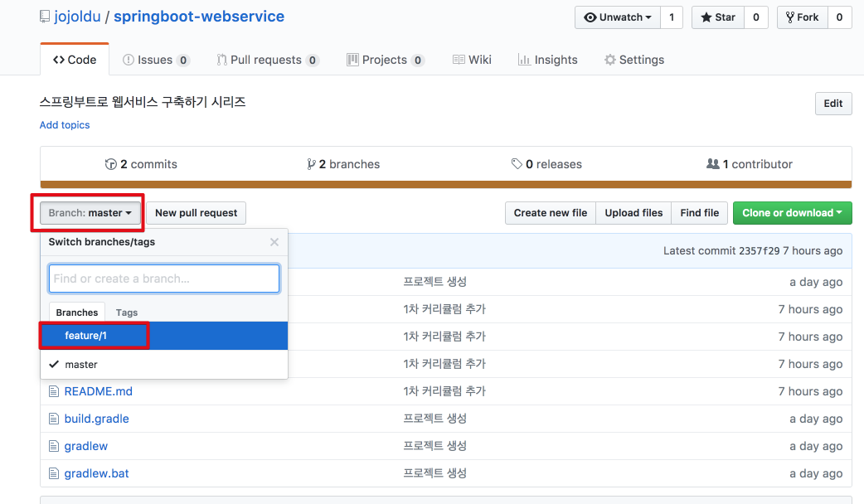
Task: Click Find file button
Action: 700,212
